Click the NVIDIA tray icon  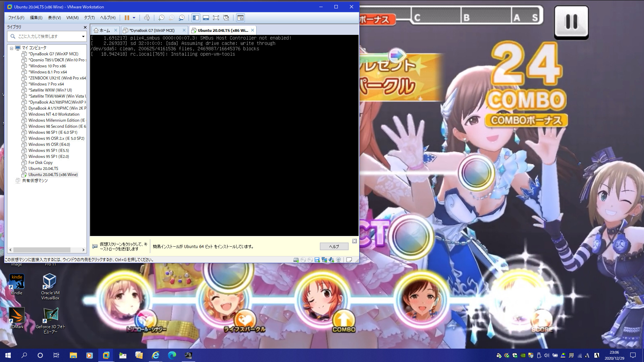(523, 355)
